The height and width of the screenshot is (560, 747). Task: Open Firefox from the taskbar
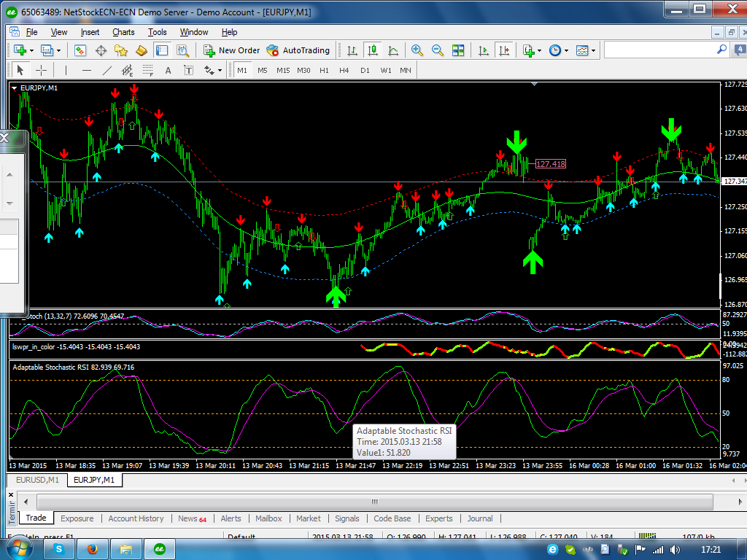[x=92, y=549]
